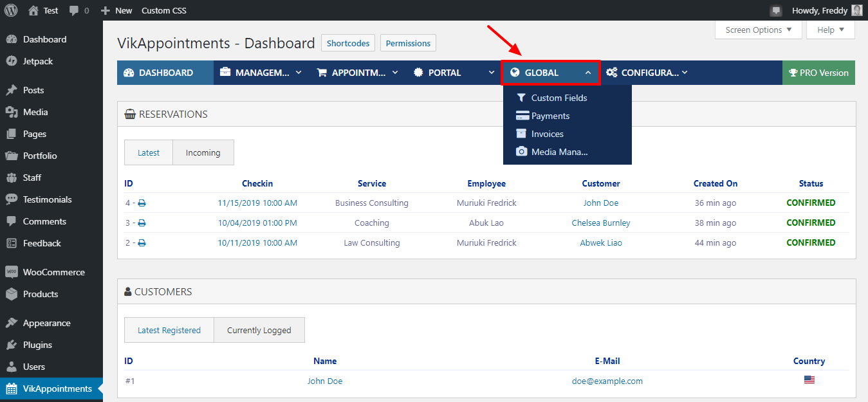This screenshot has height=402, width=868.
Task: Click the Shortcodes button
Action: [348, 43]
